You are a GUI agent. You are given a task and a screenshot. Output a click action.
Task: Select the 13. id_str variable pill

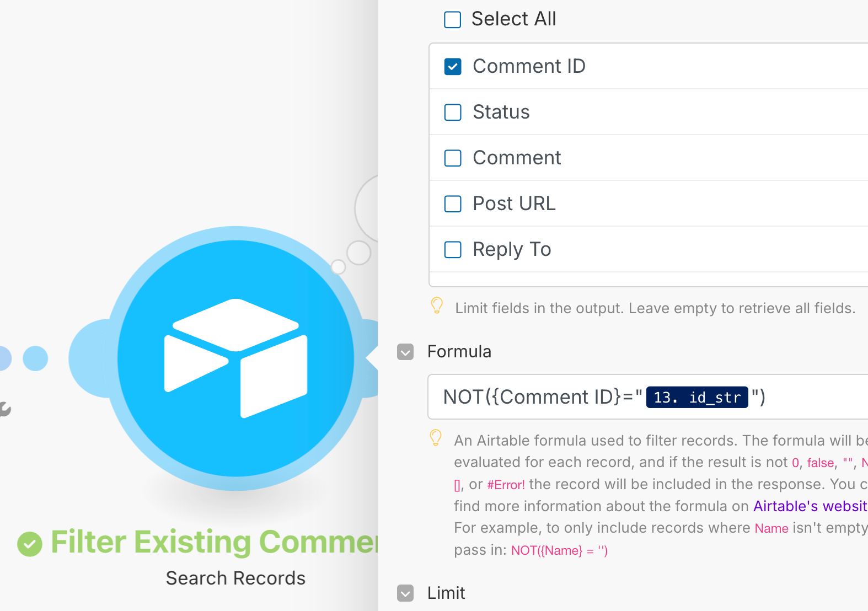click(697, 397)
